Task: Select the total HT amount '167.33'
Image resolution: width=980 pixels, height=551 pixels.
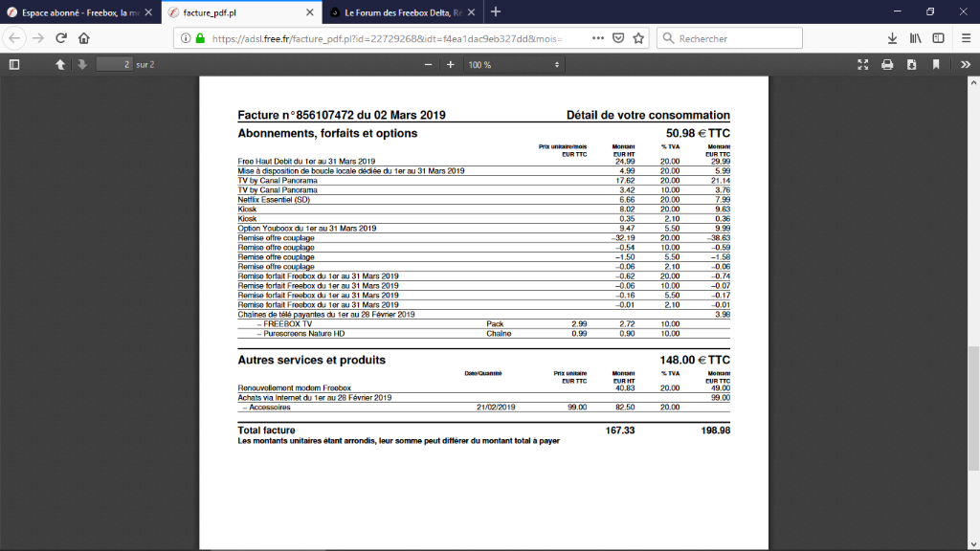Action: 620,430
